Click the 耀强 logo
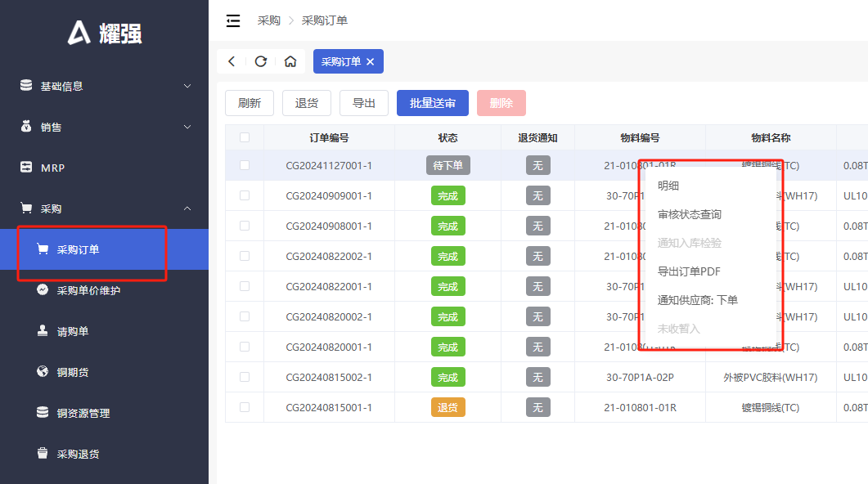This screenshot has height=484, width=868. 105,33
